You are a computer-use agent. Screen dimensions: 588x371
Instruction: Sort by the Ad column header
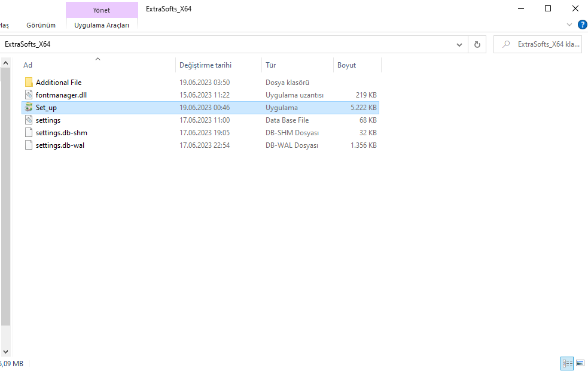(x=28, y=65)
